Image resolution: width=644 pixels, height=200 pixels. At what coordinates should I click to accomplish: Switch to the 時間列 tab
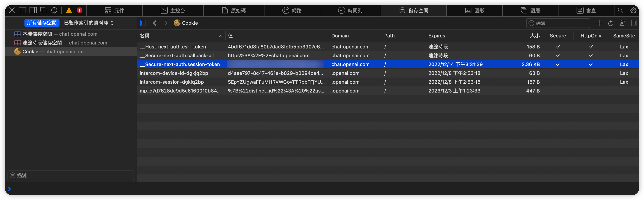coord(350,10)
